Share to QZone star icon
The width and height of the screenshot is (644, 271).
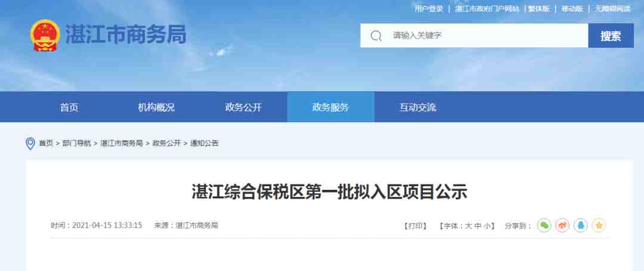click(599, 226)
